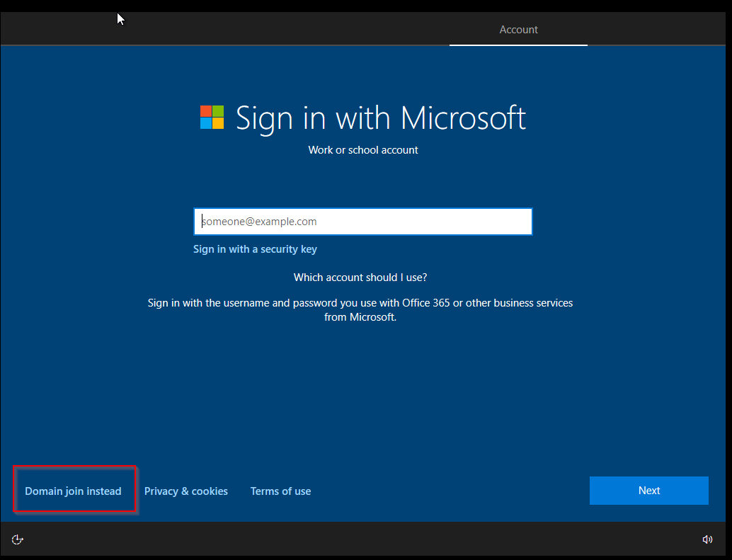Click Which account should I use?
Screen dimensions: 732x560
click(360, 278)
